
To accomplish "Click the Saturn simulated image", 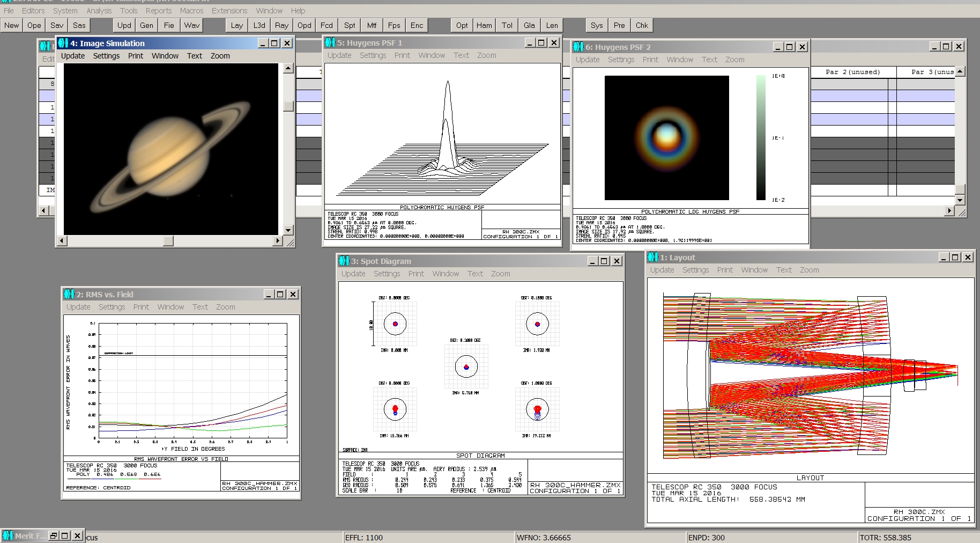I will [x=171, y=149].
